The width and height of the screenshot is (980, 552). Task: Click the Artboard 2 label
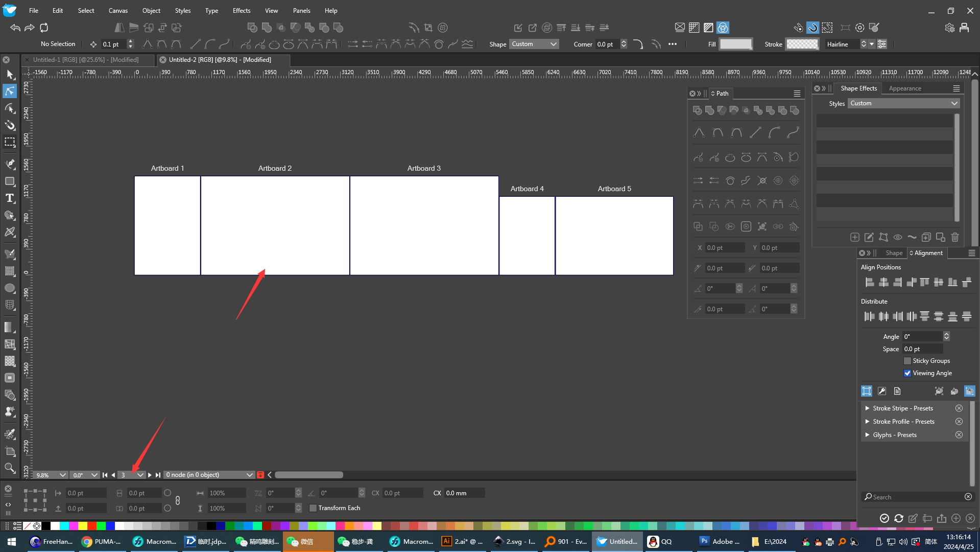pyautogui.click(x=275, y=168)
